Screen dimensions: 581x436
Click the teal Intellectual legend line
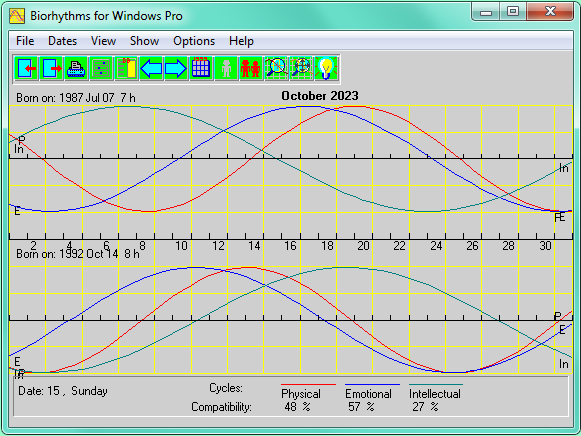coord(436,385)
